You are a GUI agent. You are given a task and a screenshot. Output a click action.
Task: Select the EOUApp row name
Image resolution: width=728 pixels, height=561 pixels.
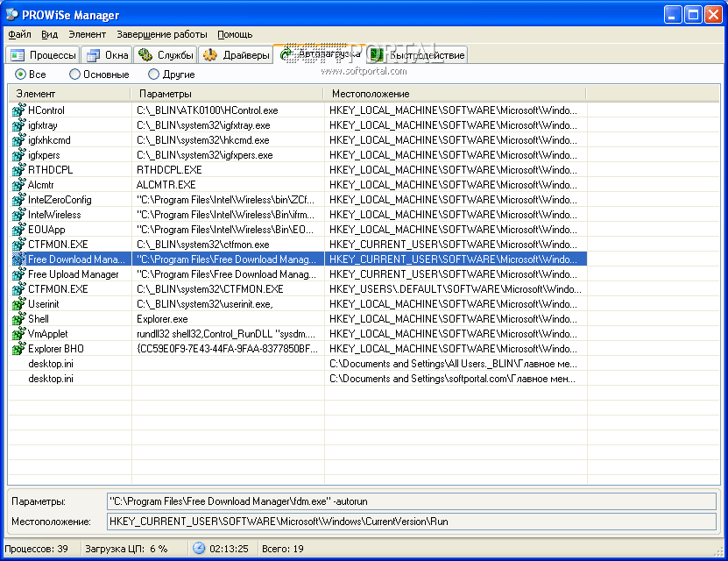tap(46, 230)
